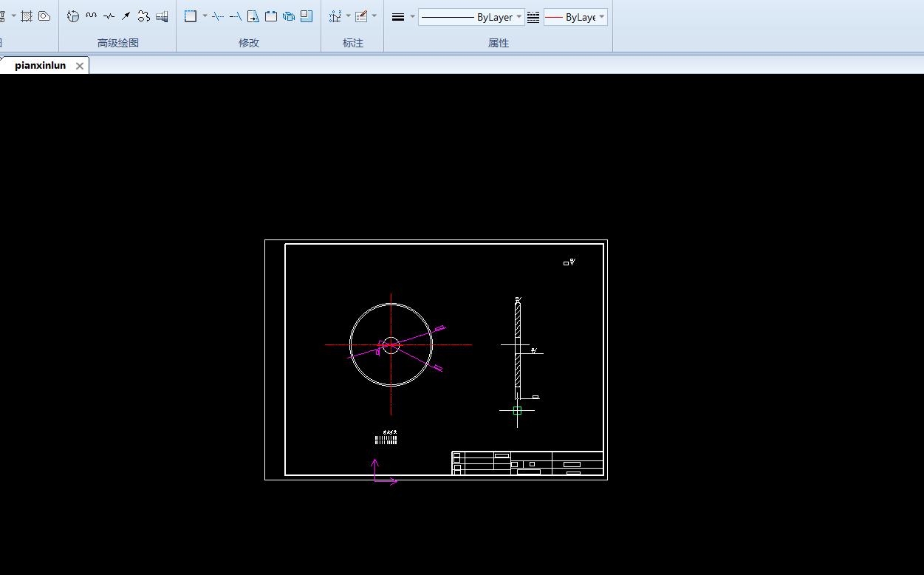Click the page-with-arrow modify icon
This screenshot has height=575, width=924.
click(x=253, y=16)
